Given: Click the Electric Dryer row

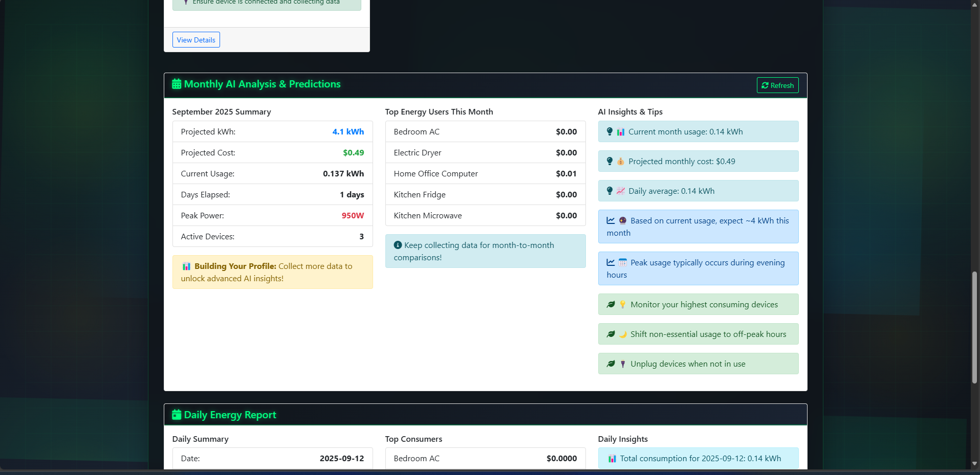Looking at the screenshot, I should pos(485,152).
